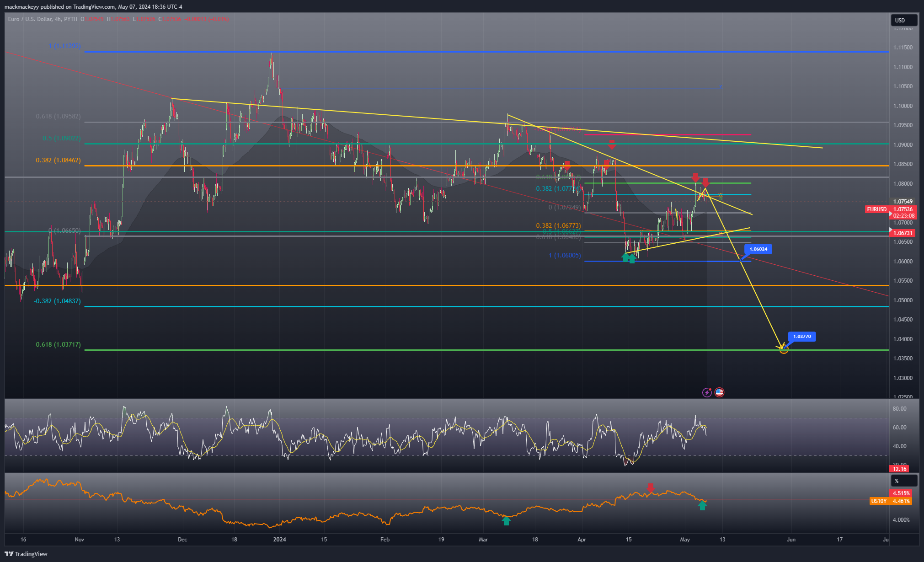Click the '0.618 (1.09582)' Fibonacci label
Image resolution: width=924 pixels, height=562 pixels.
click(58, 117)
